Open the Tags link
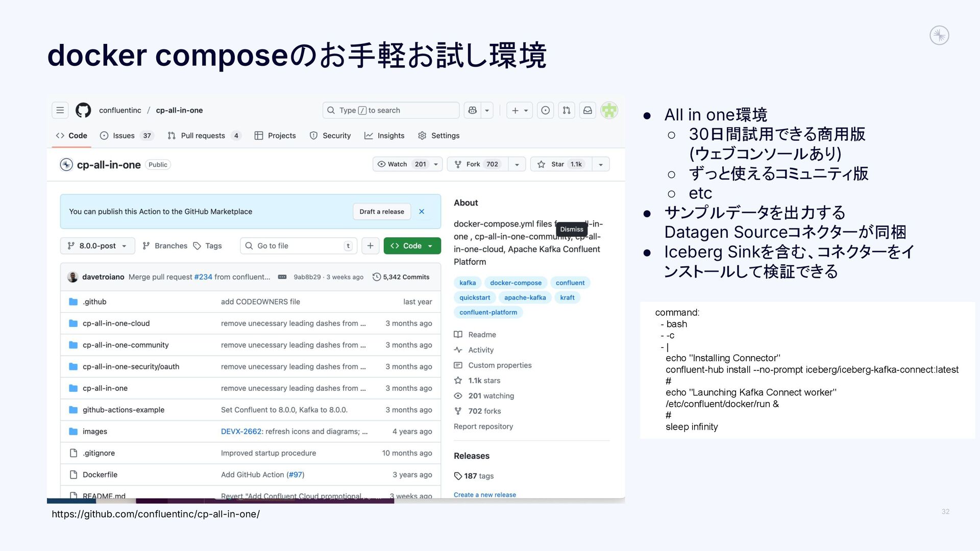Viewport: 980px width, 551px height. pos(208,246)
